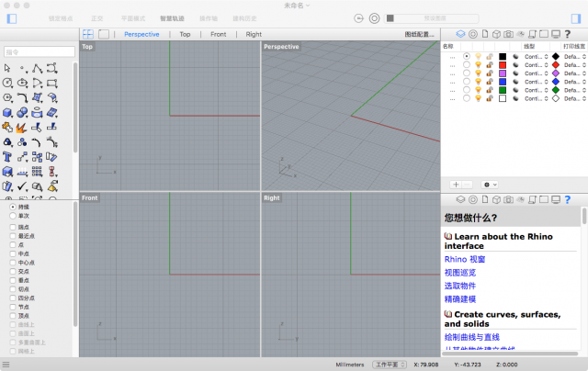588x371 pixels.
Task: Open the Boolean union spheres tool
Action: 22,112
